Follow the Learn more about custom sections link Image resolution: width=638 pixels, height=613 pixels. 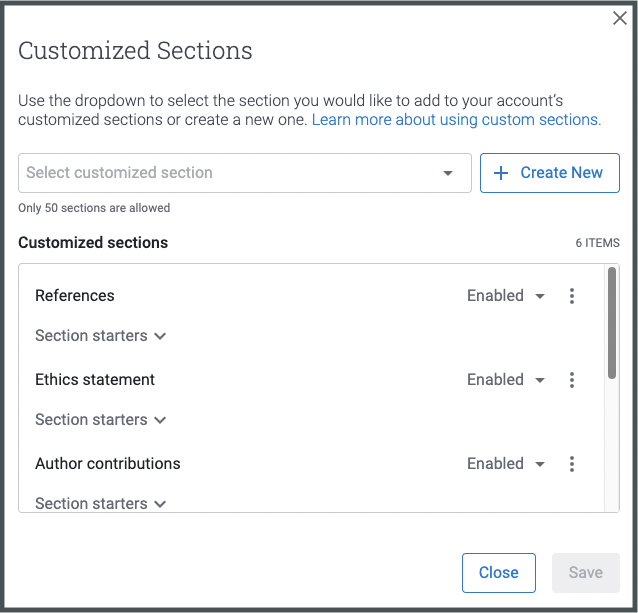pos(456,120)
